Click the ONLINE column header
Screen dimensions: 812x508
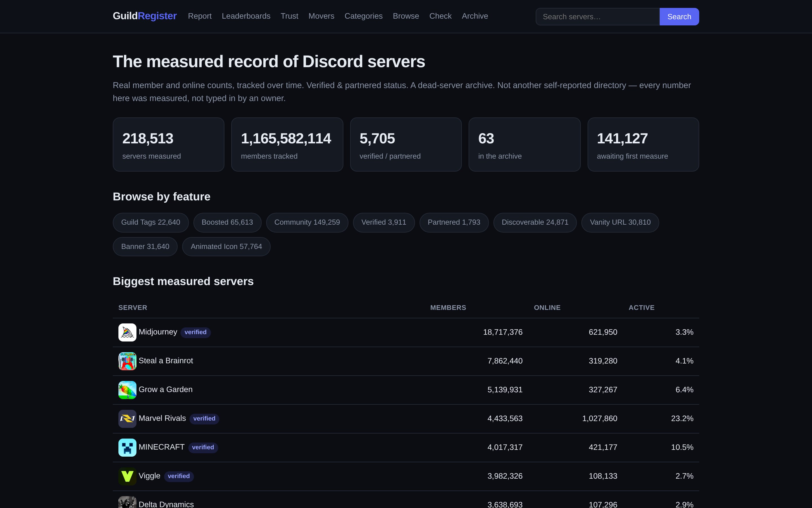point(547,308)
